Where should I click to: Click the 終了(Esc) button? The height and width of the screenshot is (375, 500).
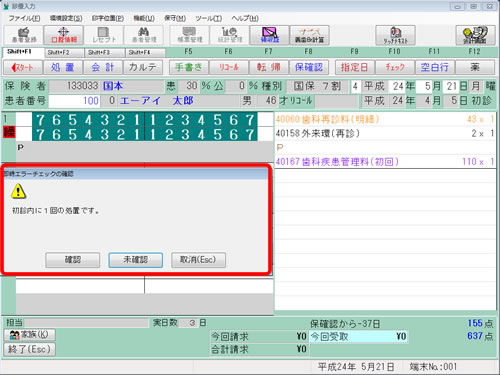29,349
